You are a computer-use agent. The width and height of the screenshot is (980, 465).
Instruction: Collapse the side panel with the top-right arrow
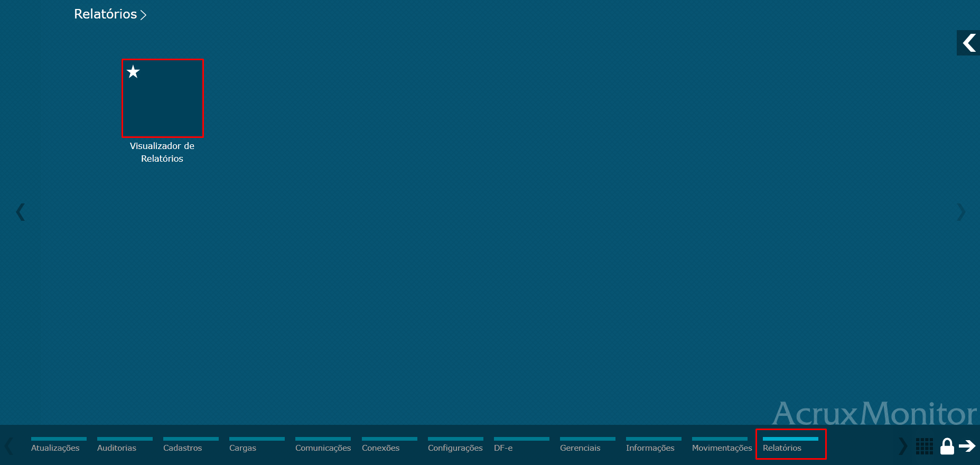968,43
